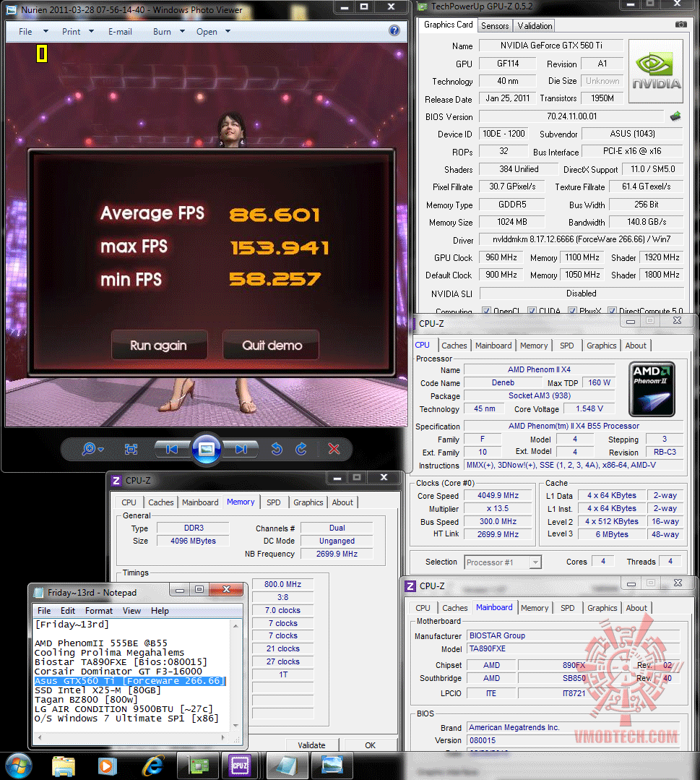700x780 pixels.
Task: Click BIOSTAR Group manufacturer field
Action: click(x=574, y=635)
